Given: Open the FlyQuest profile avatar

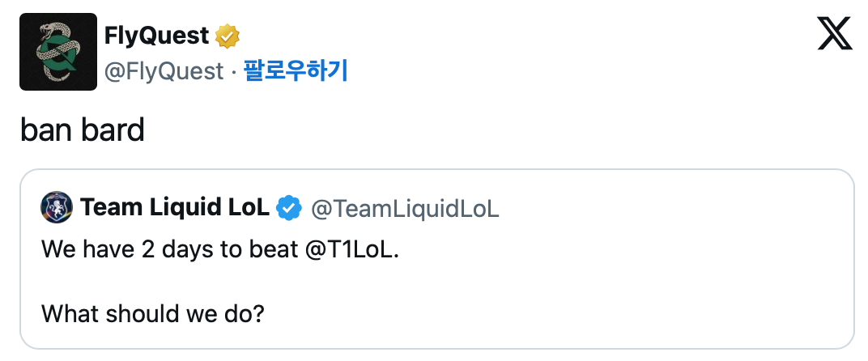Looking at the screenshot, I should tap(58, 52).
